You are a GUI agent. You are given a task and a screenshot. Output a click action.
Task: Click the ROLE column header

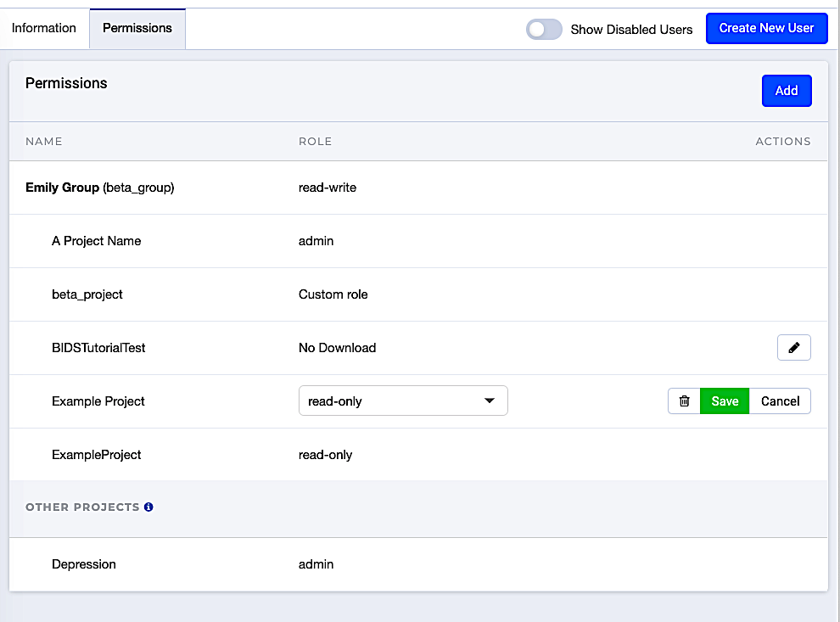(x=315, y=142)
